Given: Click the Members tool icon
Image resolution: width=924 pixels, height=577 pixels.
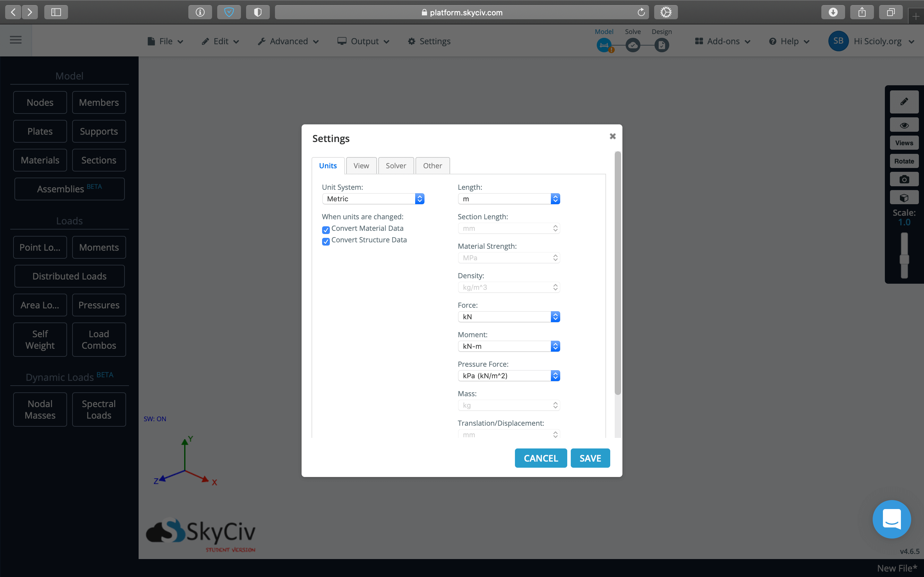Looking at the screenshot, I should click(x=98, y=102).
